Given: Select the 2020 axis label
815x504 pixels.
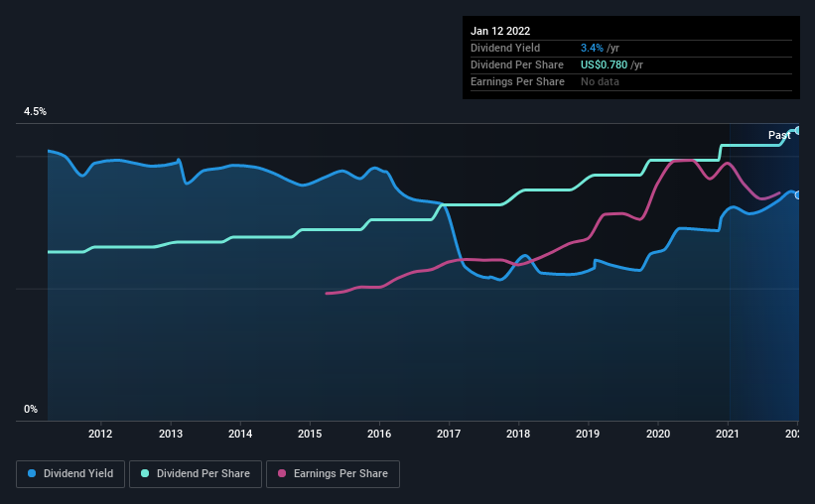Looking at the screenshot, I should click(658, 434).
